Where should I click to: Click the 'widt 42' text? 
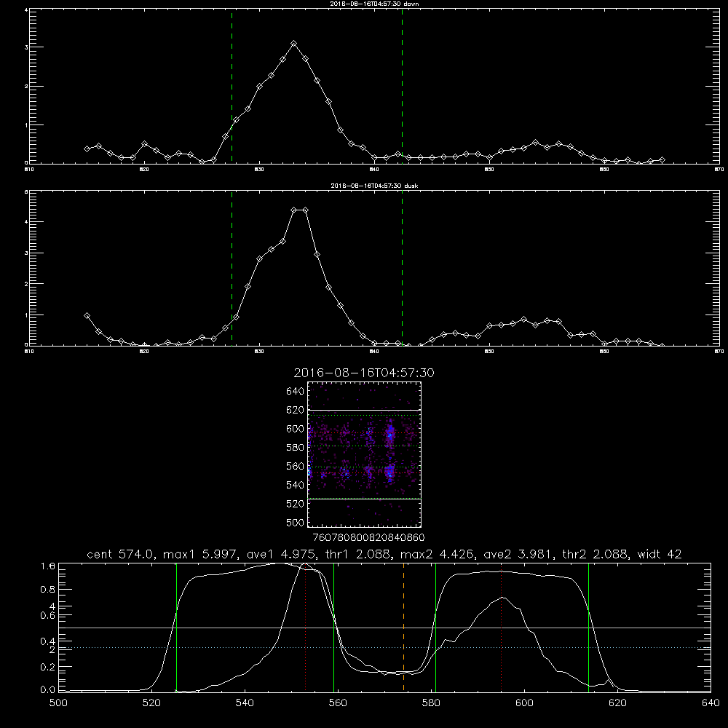coord(660,554)
